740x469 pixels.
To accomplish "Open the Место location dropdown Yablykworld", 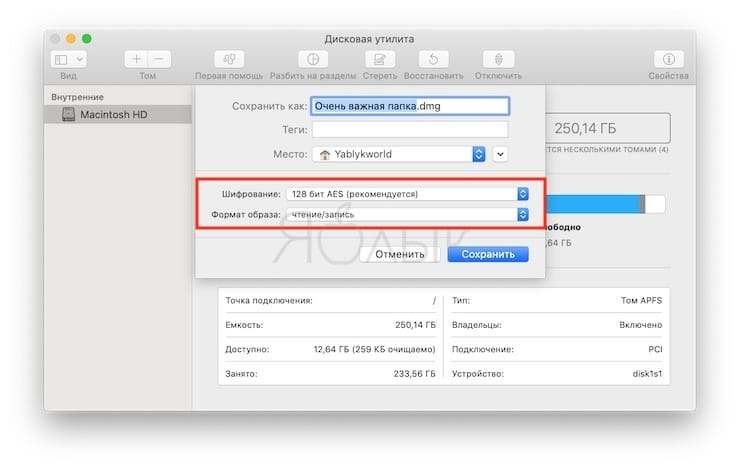I will pos(399,154).
